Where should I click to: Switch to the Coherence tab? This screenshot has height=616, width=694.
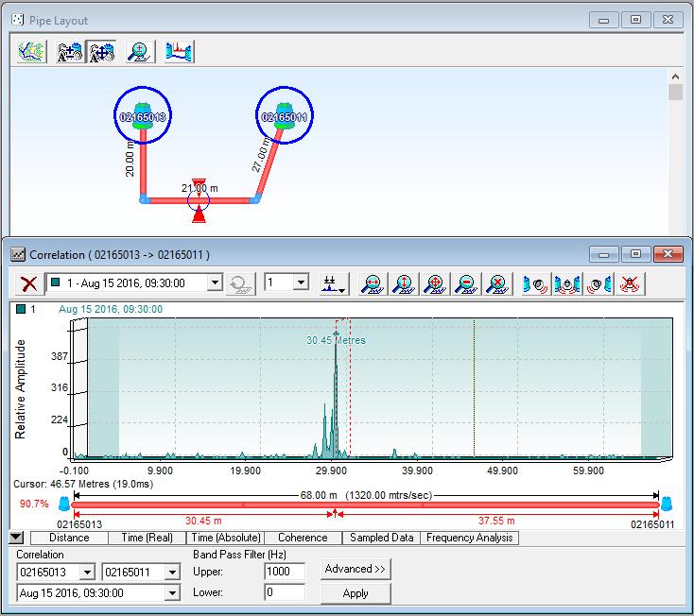(303, 538)
